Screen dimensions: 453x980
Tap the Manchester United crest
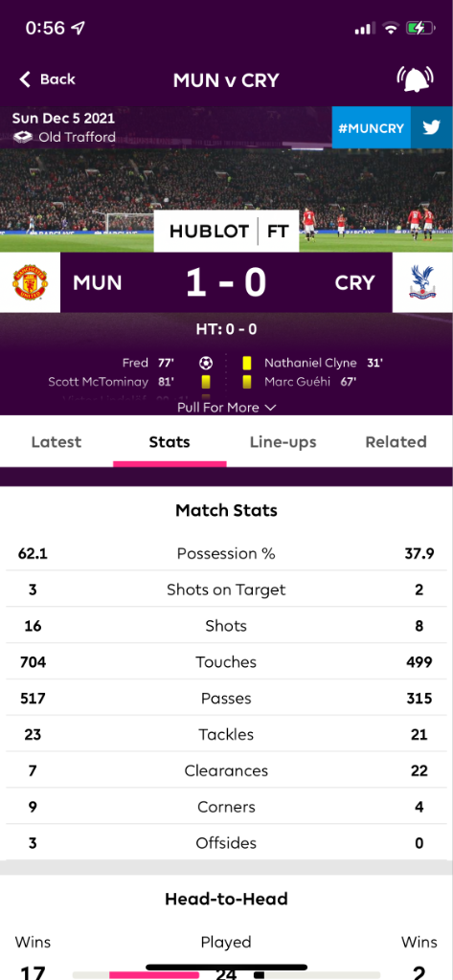pos(30,282)
